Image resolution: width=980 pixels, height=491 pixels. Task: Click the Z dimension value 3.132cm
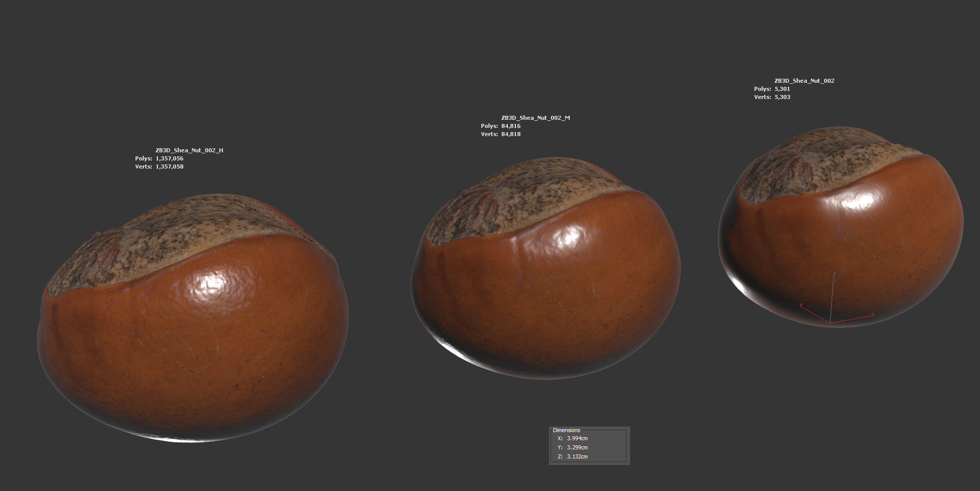(577, 456)
